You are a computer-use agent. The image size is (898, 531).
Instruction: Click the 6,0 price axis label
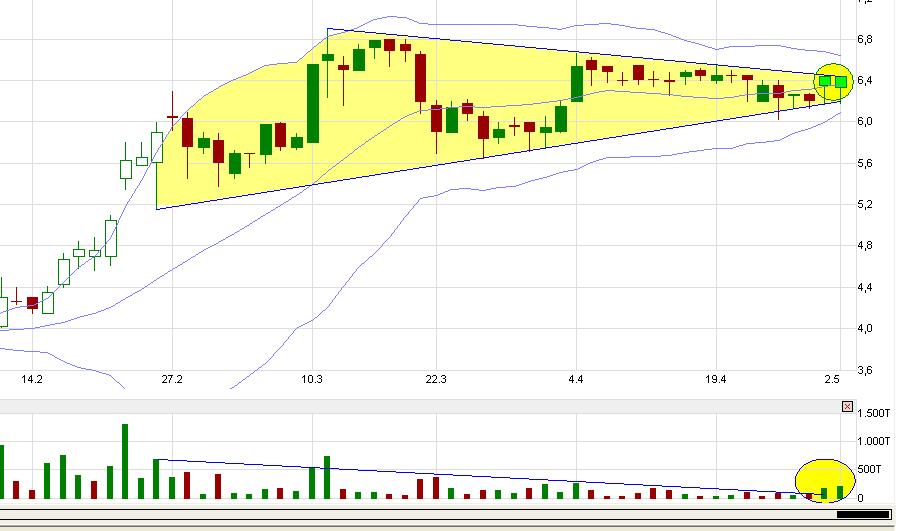(x=865, y=121)
